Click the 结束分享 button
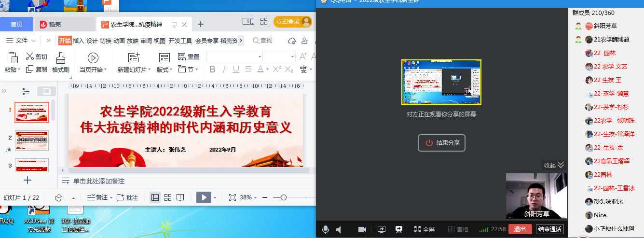Screen dimensions: 644x238 point(441,143)
